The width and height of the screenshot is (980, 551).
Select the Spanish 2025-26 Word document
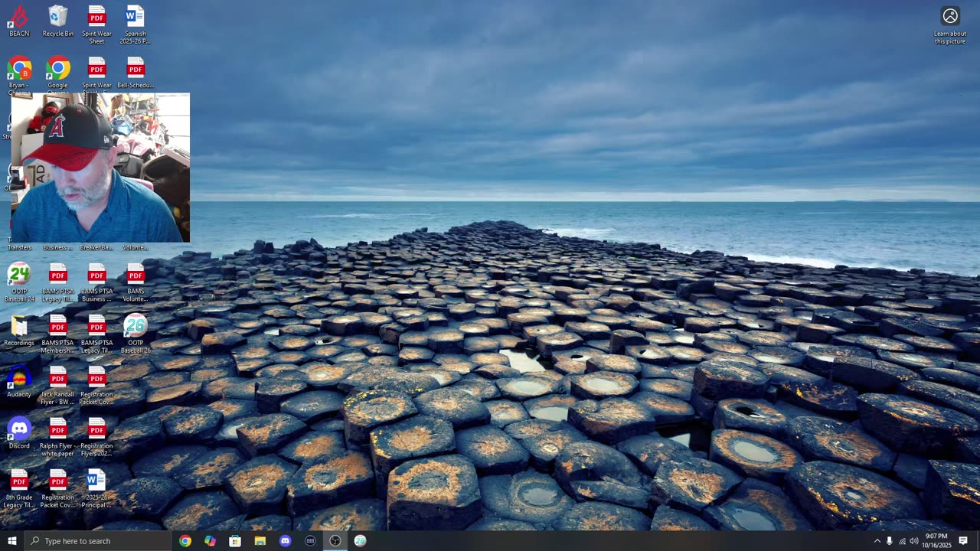(136, 25)
